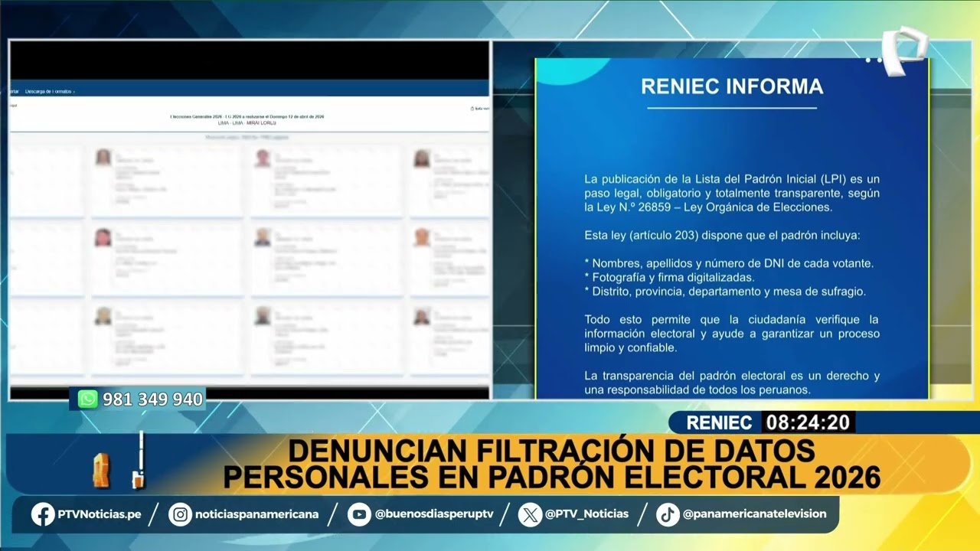
Task: Click the green WhatsApp icon
Action: coord(88,399)
